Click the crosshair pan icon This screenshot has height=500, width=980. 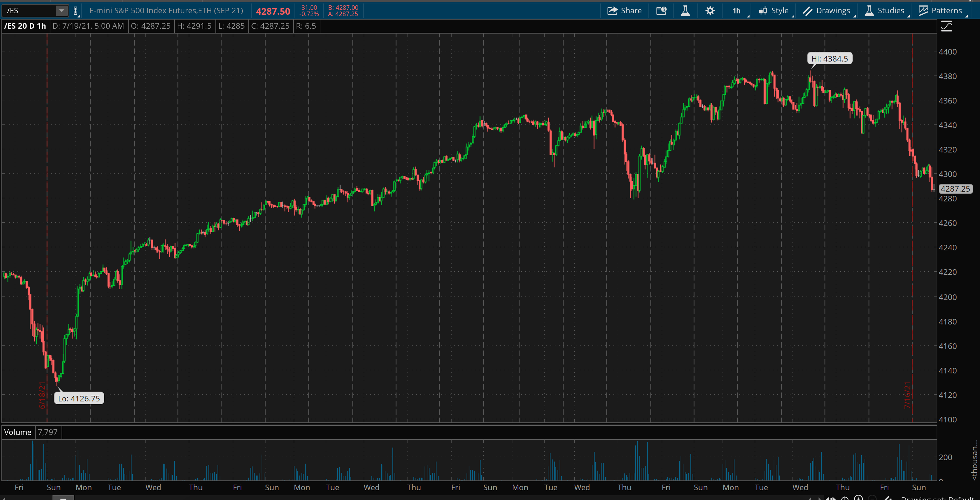(845, 498)
